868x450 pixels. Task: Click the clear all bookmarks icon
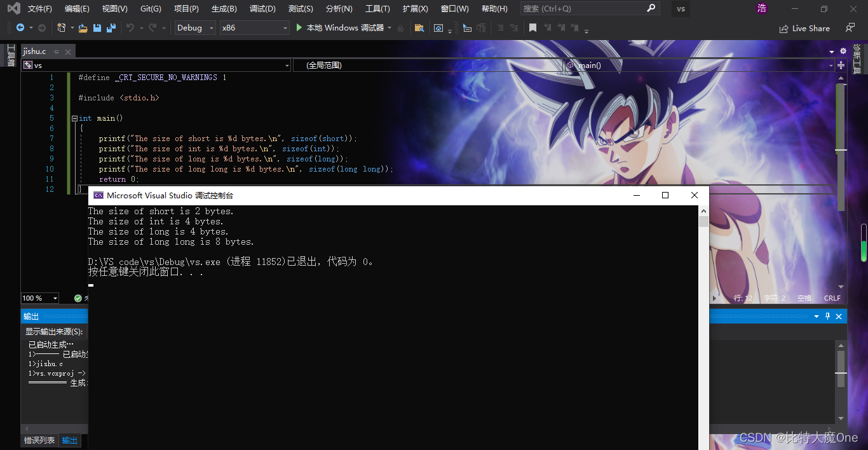pyautogui.click(x=574, y=28)
